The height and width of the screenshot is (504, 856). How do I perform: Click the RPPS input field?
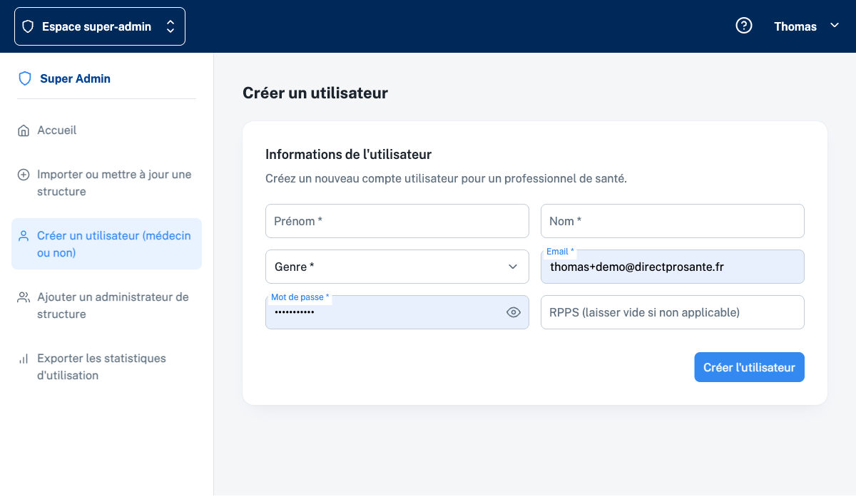tap(672, 312)
